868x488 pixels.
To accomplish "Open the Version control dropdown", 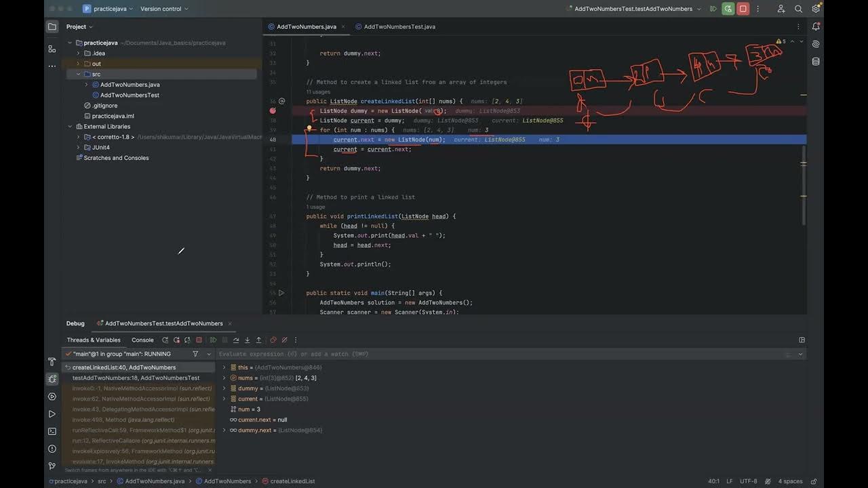I will [x=164, y=9].
